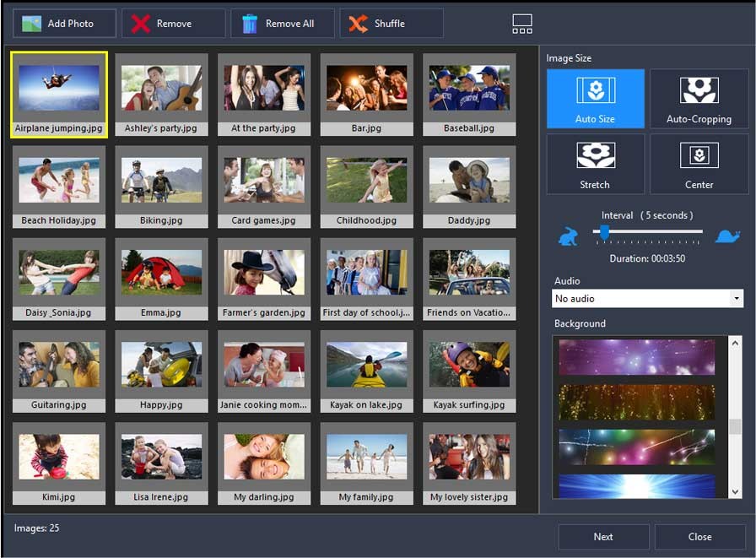756x558 pixels.
Task: Click the red X Remove icon
Action: (x=143, y=23)
